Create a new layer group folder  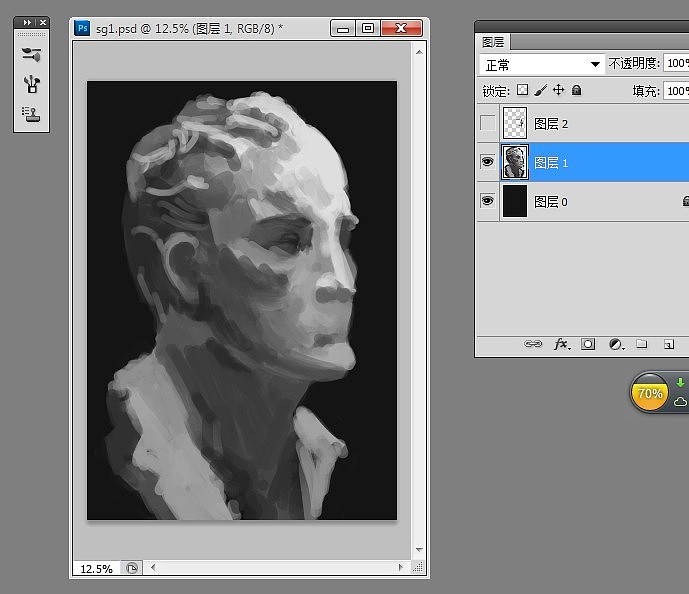[642, 344]
